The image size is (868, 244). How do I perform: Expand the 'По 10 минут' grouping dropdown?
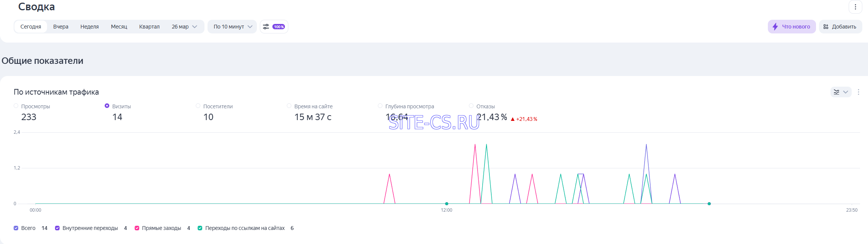pos(233,27)
